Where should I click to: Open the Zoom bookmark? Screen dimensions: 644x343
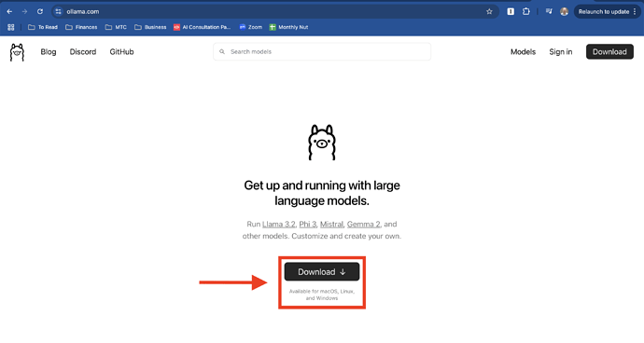(250, 27)
